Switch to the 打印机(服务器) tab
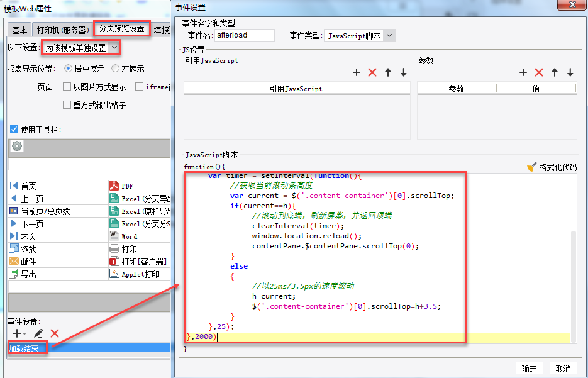The height and width of the screenshot is (378, 588). pyautogui.click(x=63, y=30)
